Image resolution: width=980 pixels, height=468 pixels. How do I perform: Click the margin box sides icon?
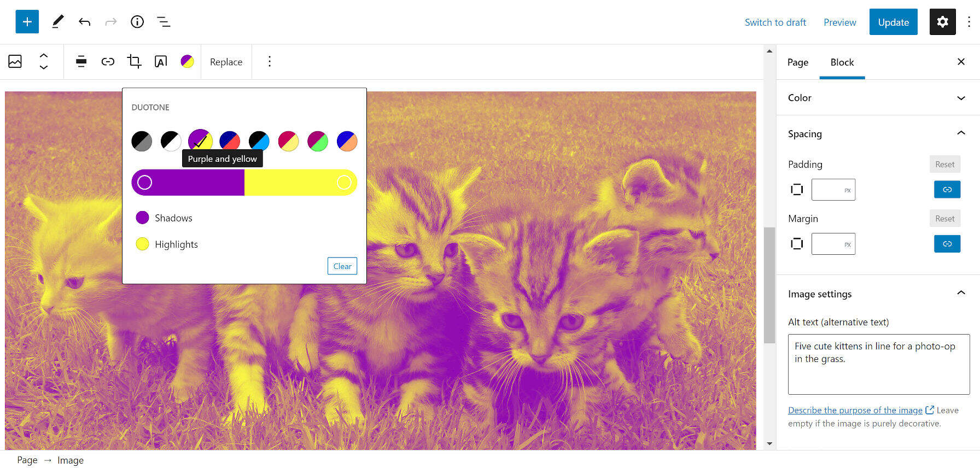(797, 243)
